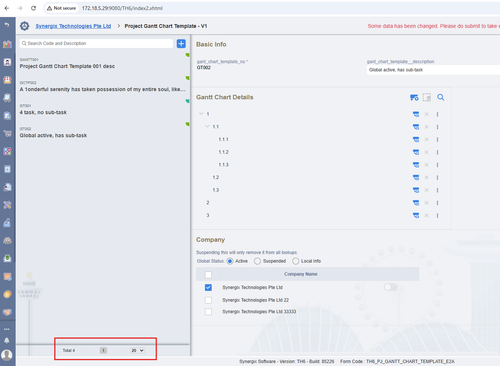Select the Active global status radio
500x366 pixels.
230,261
